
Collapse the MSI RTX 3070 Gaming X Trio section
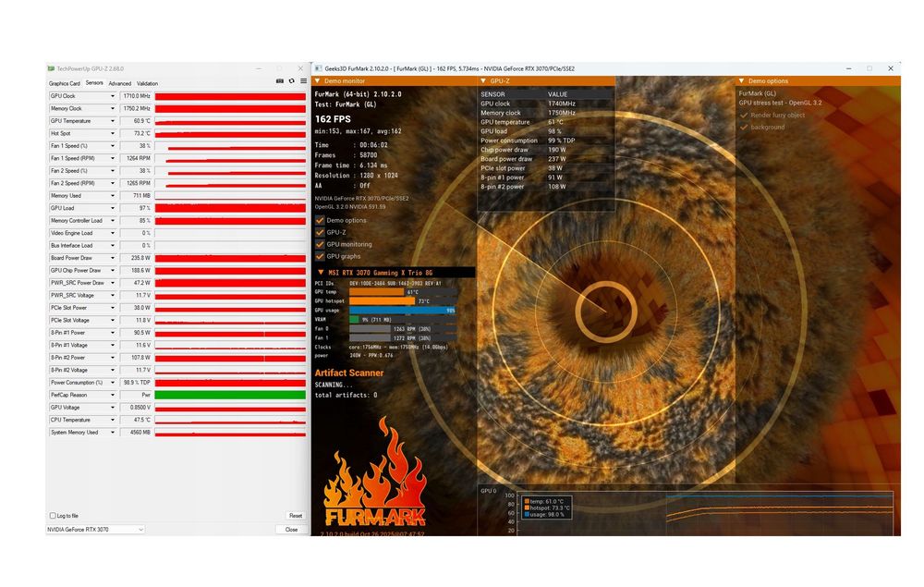[321, 273]
